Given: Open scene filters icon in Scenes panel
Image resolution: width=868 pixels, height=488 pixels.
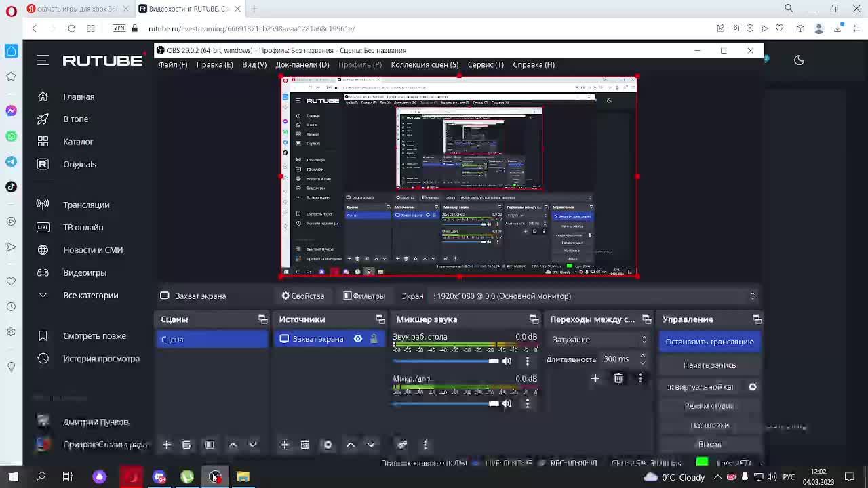Looking at the screenshot, I should (210, 445).
